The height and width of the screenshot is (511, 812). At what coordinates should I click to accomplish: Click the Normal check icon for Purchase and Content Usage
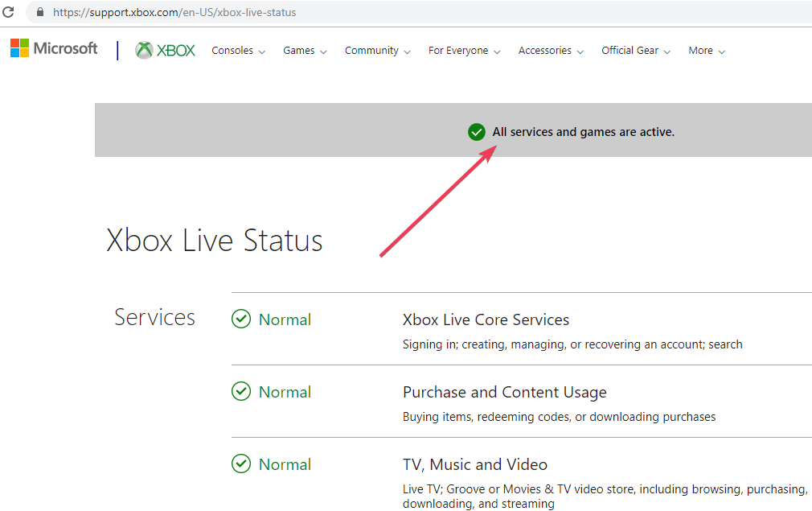(241, 391)
